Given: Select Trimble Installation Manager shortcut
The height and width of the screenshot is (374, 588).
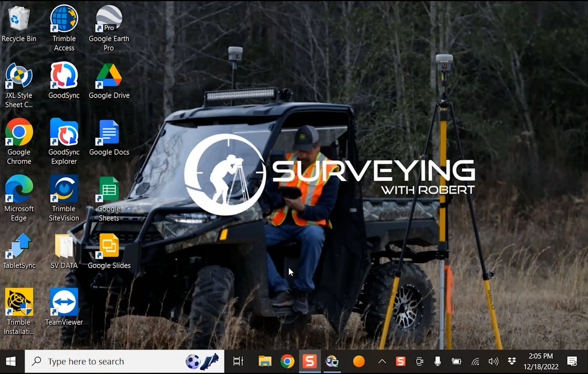Looking at the screenshot, I should (19, 312).
